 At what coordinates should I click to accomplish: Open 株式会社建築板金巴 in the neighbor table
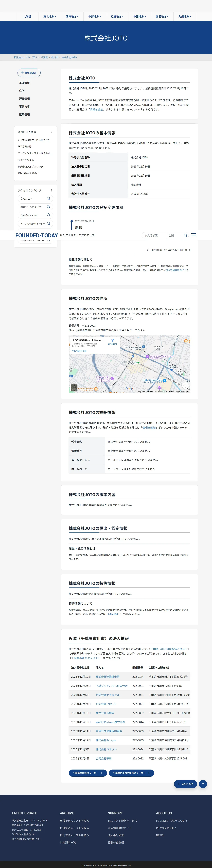pyautogui.click(x=108, y=677)
